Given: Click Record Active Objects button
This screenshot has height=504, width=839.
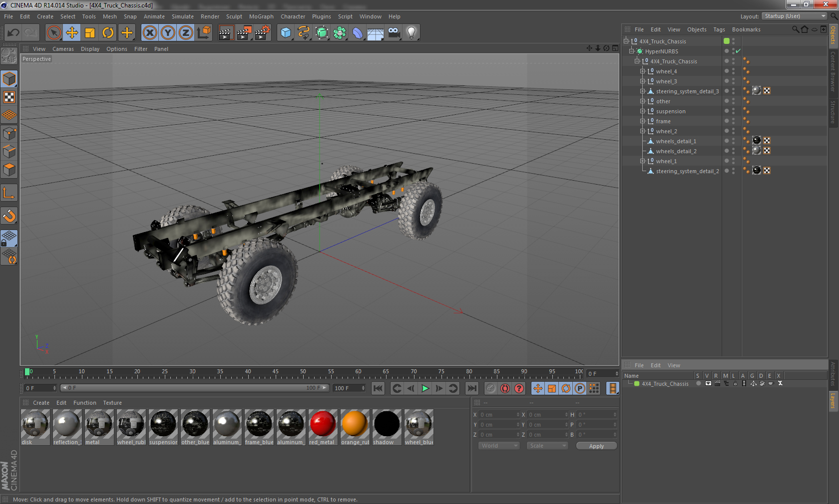Looking at the screenshot, I should coord(491,388).
